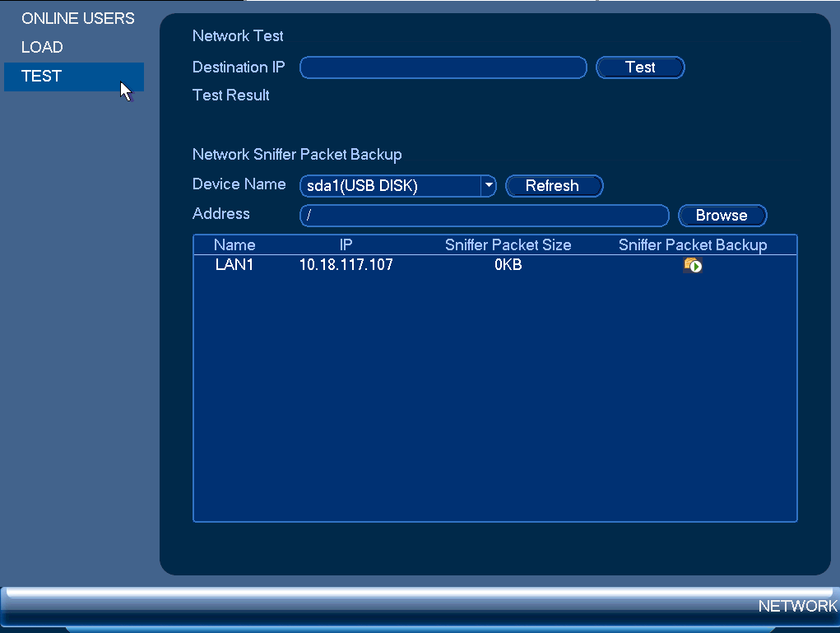This screenshot has width=840, height=633.
Task: Click the IP column header
Action: tap(346, 245)
